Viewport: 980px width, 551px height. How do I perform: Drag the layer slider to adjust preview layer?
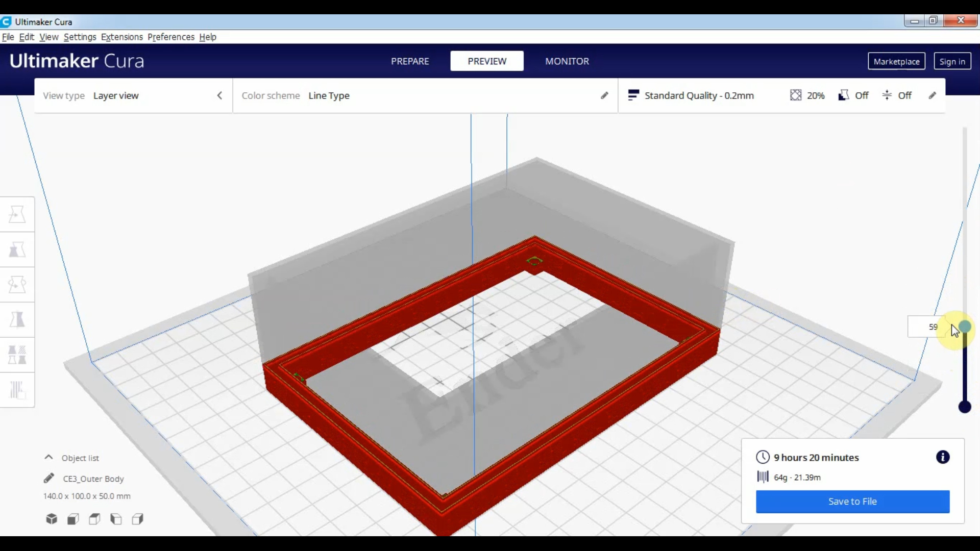pyautogui.click(x=964, y=327)
